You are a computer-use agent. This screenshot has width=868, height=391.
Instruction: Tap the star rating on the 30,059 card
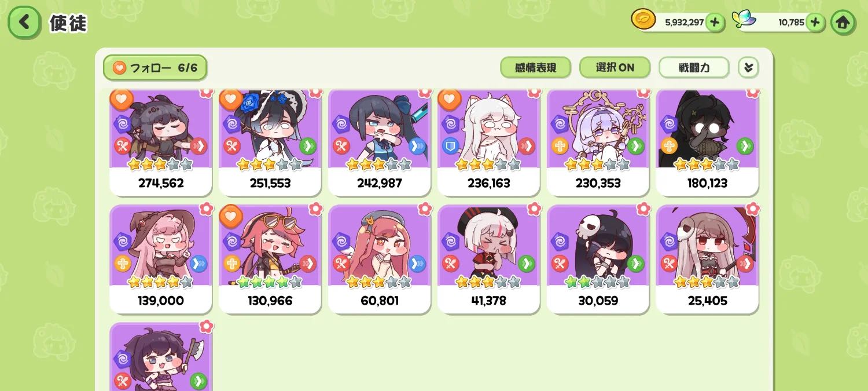pos(597,282)
